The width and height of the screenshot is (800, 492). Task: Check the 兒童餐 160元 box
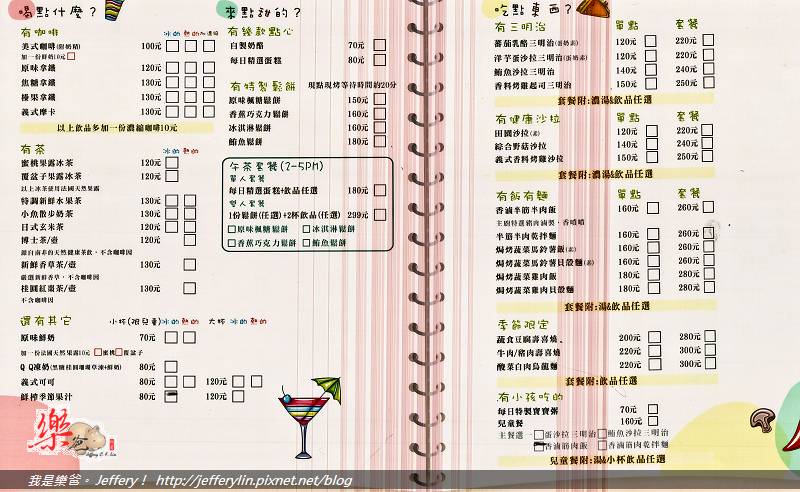click(653, 421)
